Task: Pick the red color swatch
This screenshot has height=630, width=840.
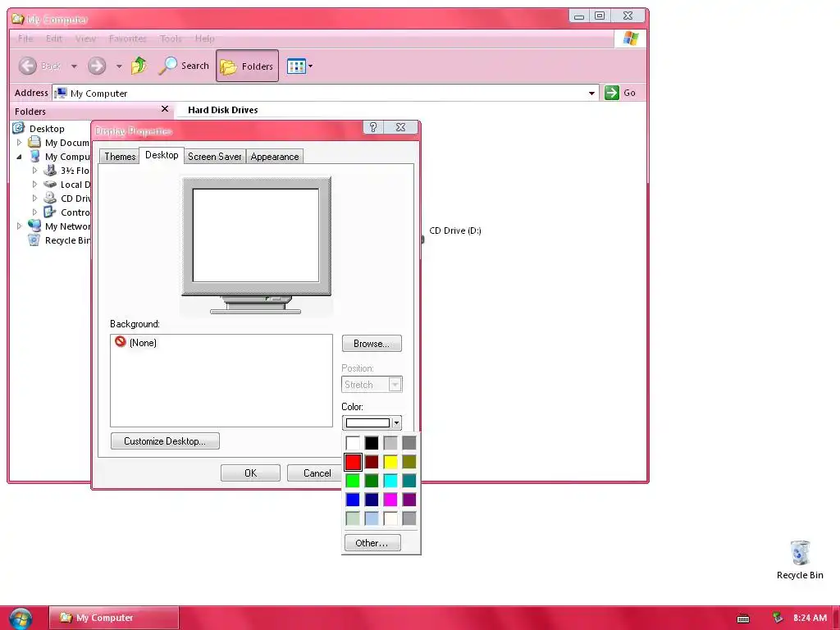Action: (x=353, y=462)
